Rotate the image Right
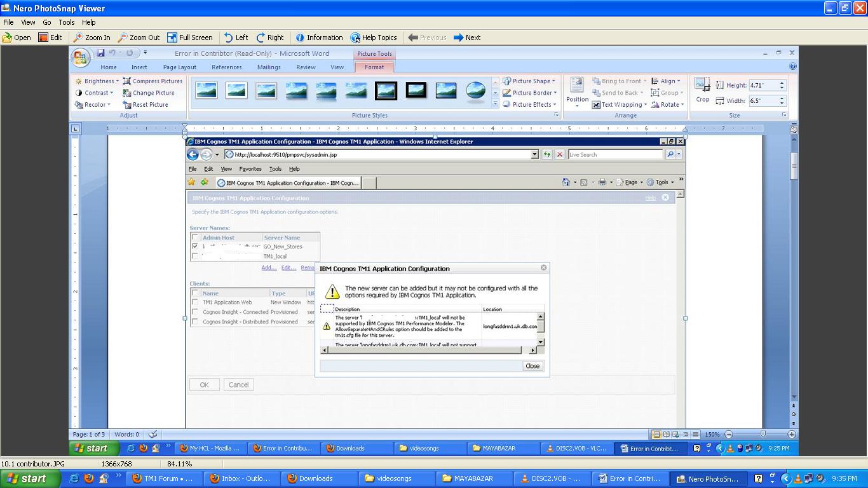The image size is (868, 488). click(x=269, y=37)
